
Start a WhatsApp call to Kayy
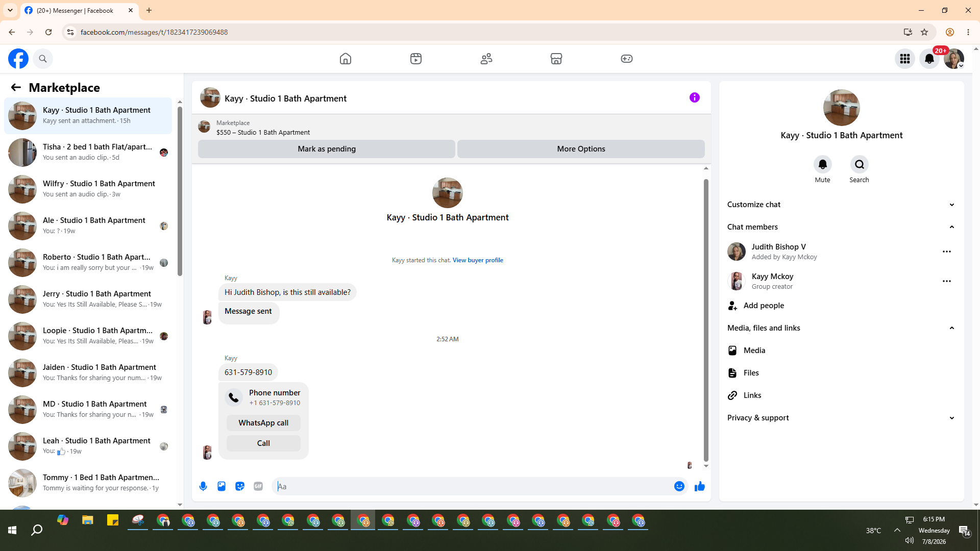[x=263, y=423]
